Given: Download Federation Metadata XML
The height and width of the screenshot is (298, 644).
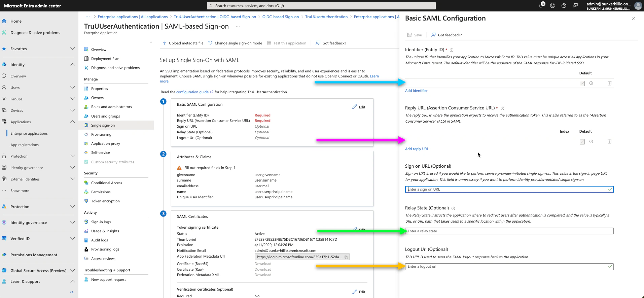Looking at the screenshot, I should click(263, 275).
